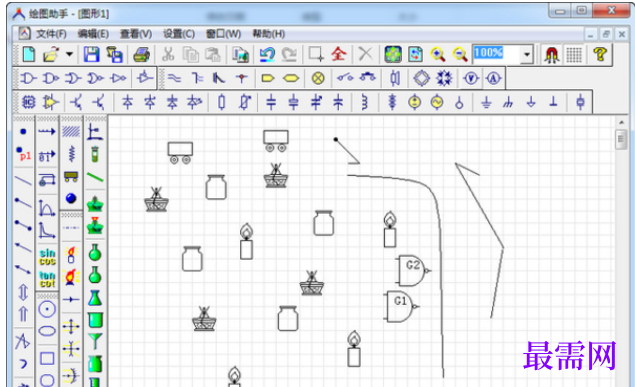Viewport: 635px width, 387px height.
Task: Open the 文件(F) menu
Action: [x=51, y=34]
